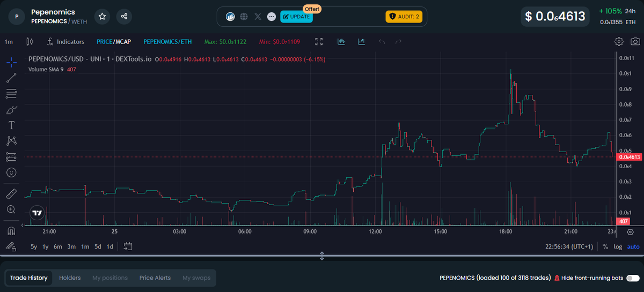Open the 1m timeframe selector
644x292 pixels.
coord(9,42)
